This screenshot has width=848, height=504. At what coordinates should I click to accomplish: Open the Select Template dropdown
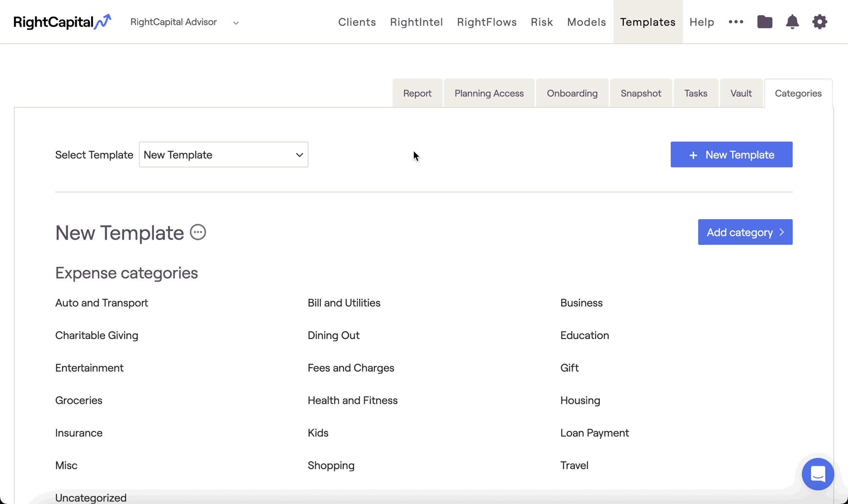(223, 155)
